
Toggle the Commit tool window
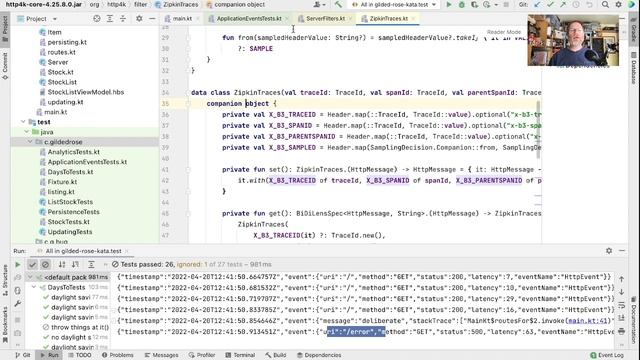click(5, 66)
